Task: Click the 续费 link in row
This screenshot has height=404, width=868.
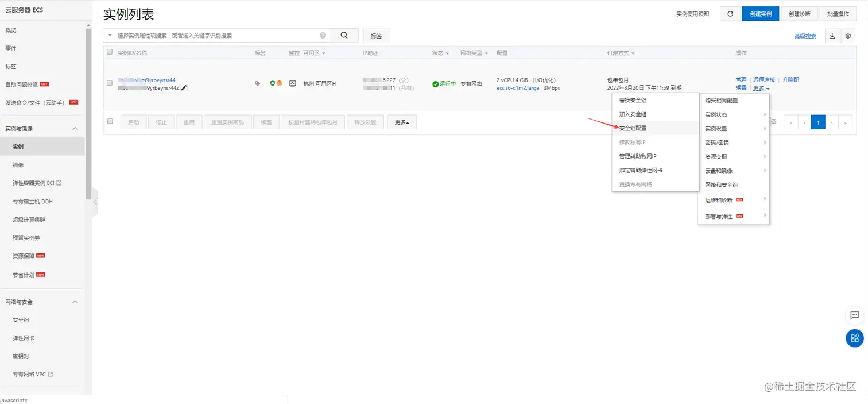Action: pos(741,87)
